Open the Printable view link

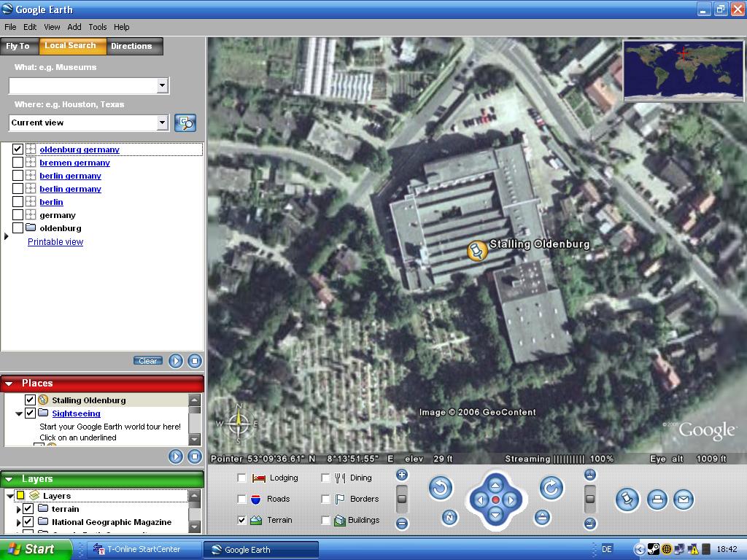coord(55,242)
